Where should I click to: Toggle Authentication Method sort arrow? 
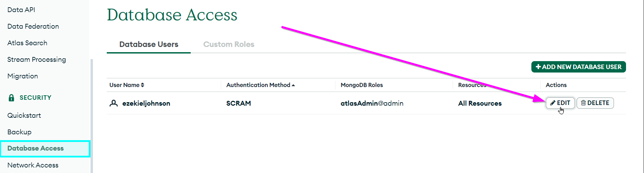tap(293, 85)
